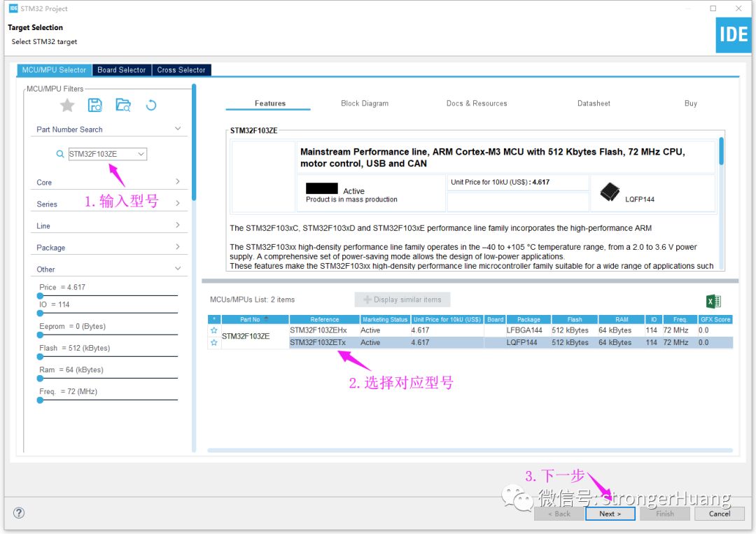
Task: Show favorite MCUs star filter icon
Action: pos(67,104)
